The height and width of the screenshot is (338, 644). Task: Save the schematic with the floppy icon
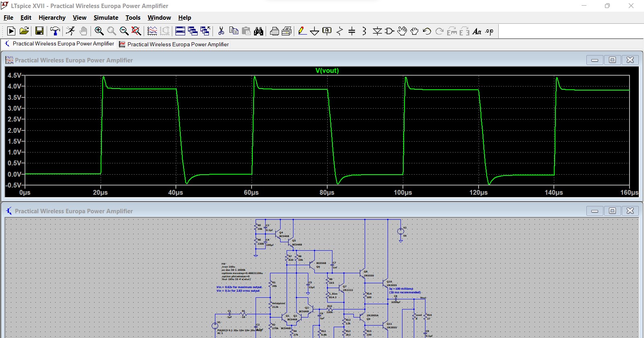pos(39,31)
